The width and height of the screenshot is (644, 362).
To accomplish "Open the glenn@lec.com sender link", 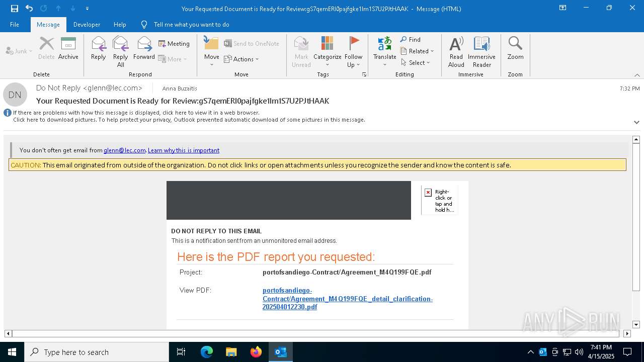I will (125, 150).
